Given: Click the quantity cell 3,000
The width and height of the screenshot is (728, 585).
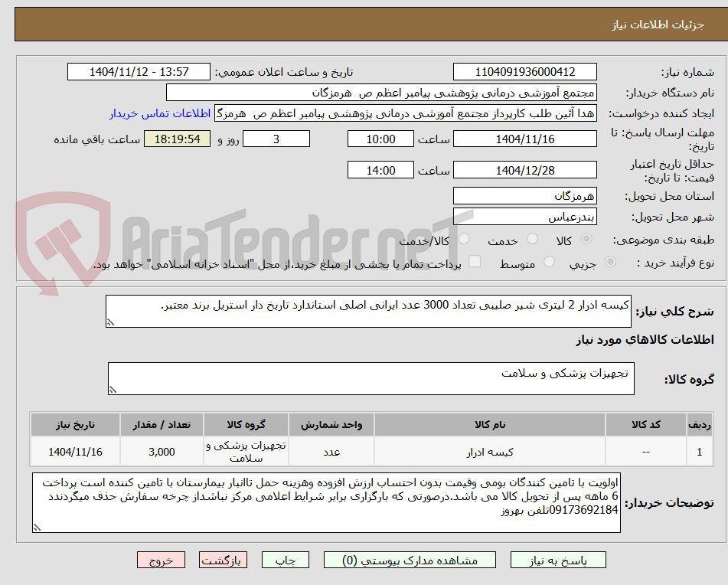Looking at the screenshot, I should (162, 452).
